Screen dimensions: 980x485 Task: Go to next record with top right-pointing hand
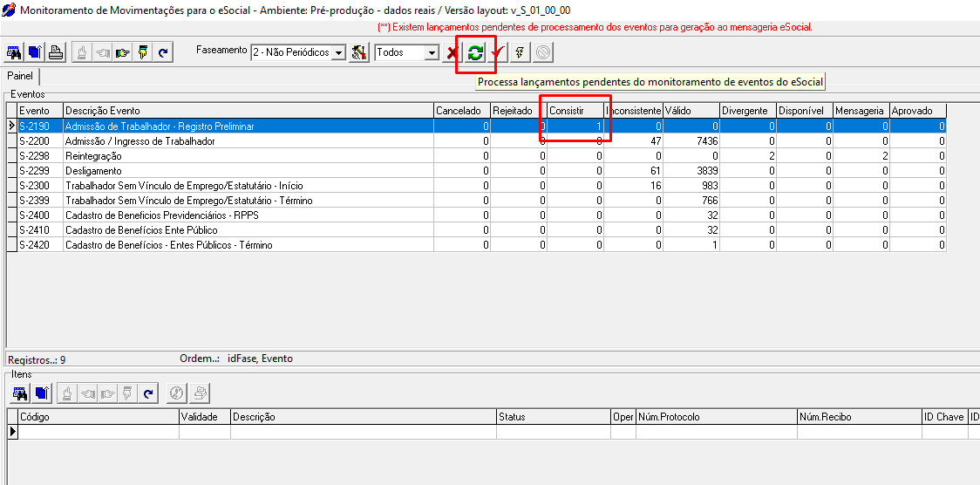(122, 52)
